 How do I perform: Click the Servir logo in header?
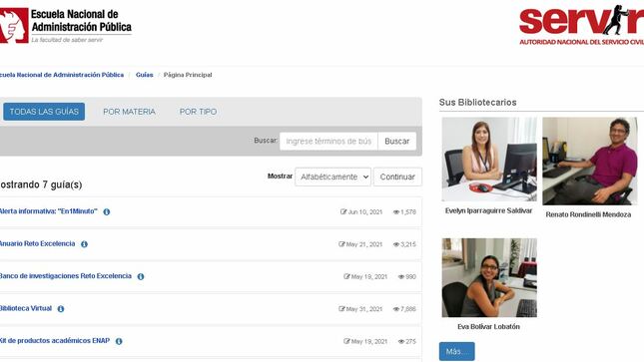click(x=581, y=25)
